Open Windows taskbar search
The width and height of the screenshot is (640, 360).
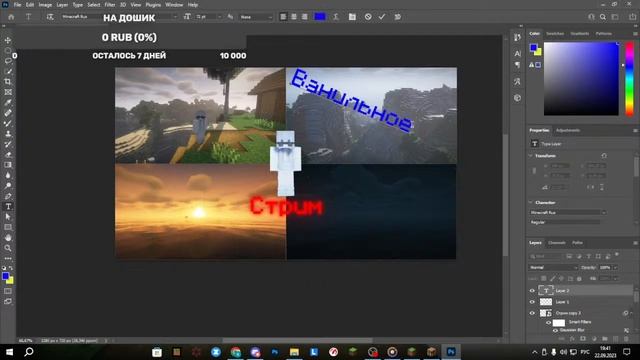pos(29,351)
